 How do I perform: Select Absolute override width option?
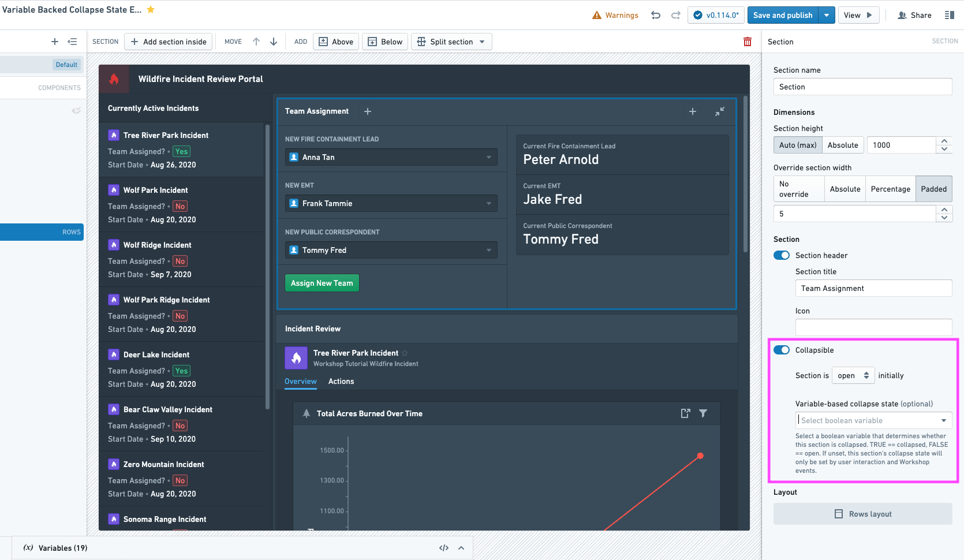[845, 189]
